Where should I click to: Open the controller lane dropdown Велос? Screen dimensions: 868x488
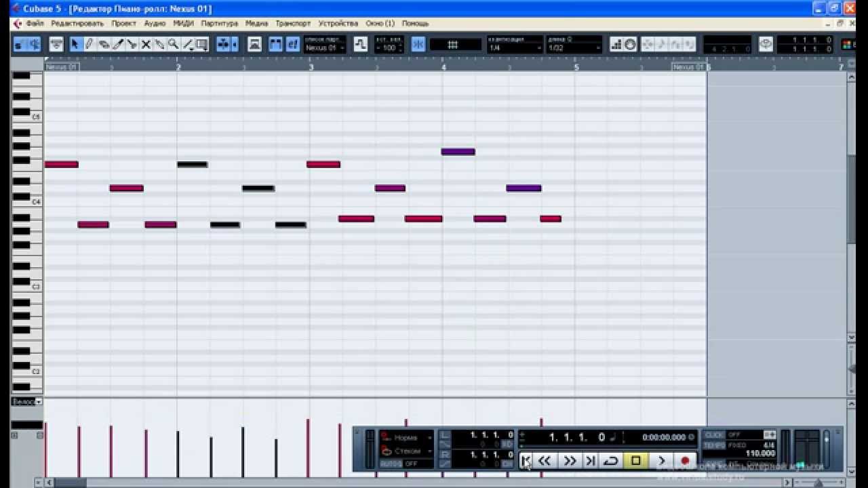pos(27,402)
